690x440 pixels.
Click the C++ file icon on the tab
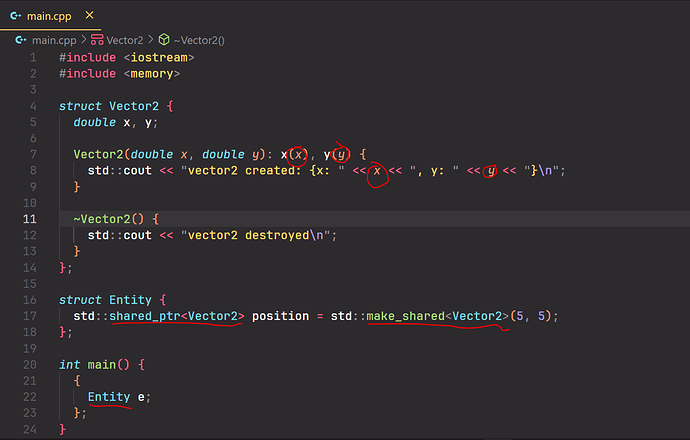pyautogui.click(x=15, y=16)
